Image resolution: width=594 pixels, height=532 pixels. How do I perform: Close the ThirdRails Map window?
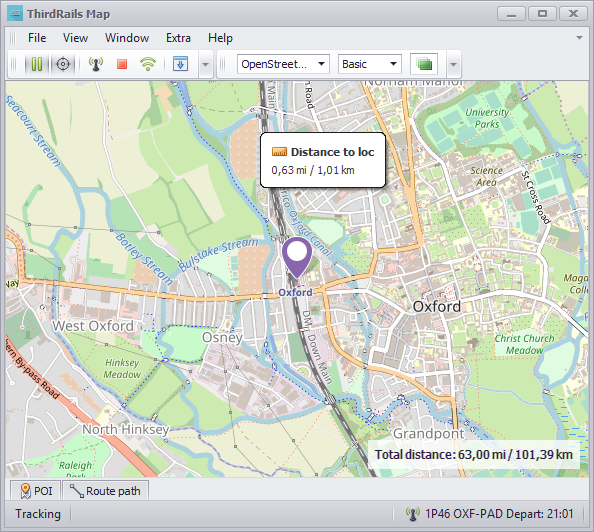coord(574,14)
